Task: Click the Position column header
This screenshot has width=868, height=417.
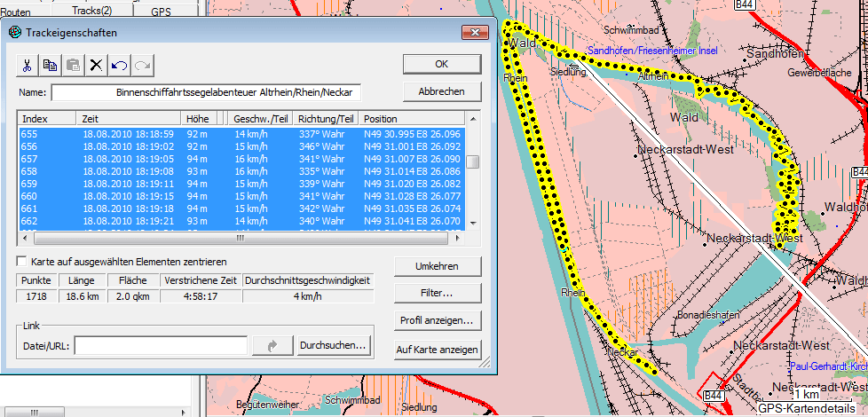Action: [412, 119]
